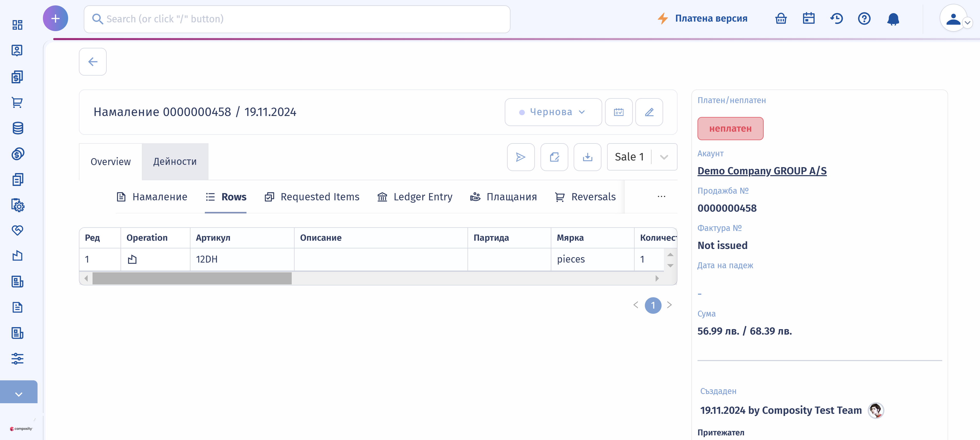
Task: Click the Operation column header
Action: 155,238
